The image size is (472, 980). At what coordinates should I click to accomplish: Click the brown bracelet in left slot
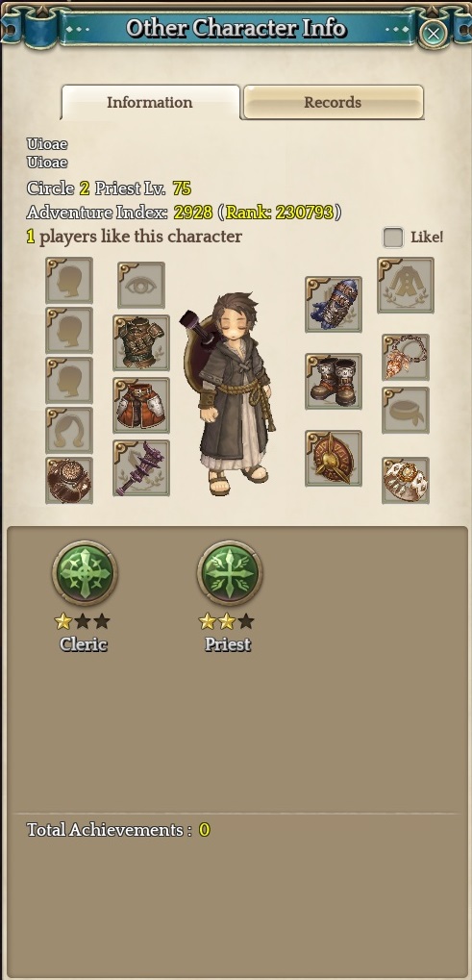coord(69,480)
